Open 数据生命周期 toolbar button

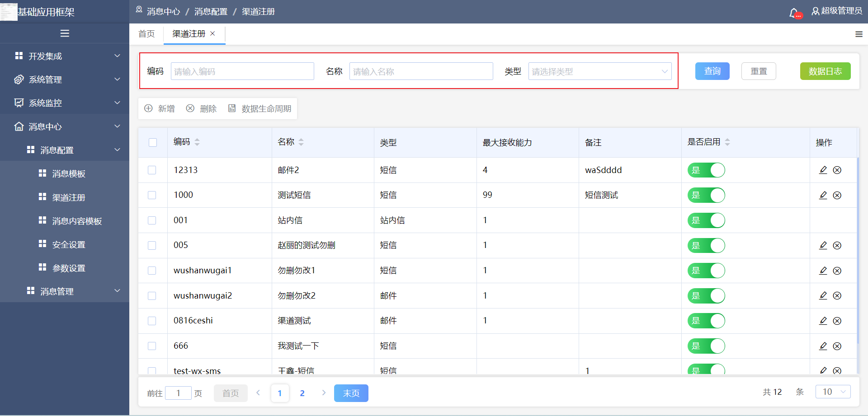pyautogui.click(x=260, y=108)
